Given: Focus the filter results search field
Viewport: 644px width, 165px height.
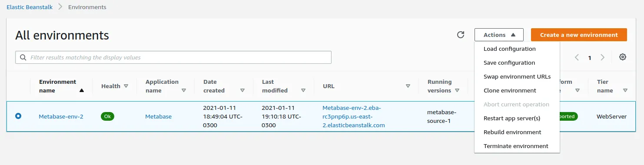Looking at the screenshot, I should click(173, 57).
